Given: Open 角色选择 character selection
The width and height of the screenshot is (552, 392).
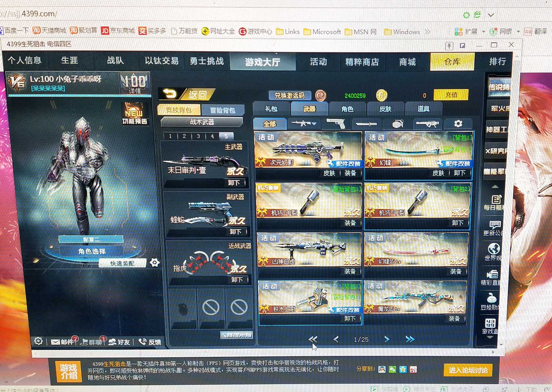Looking at the screenshot, I should tap(92, 251).
